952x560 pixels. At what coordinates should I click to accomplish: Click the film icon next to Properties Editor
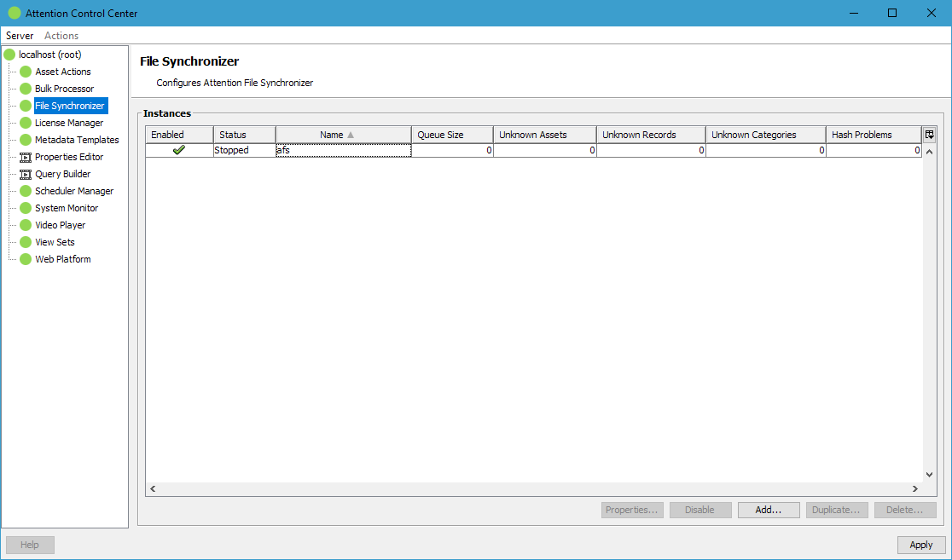pyautogui.click(x=25, y=157)
